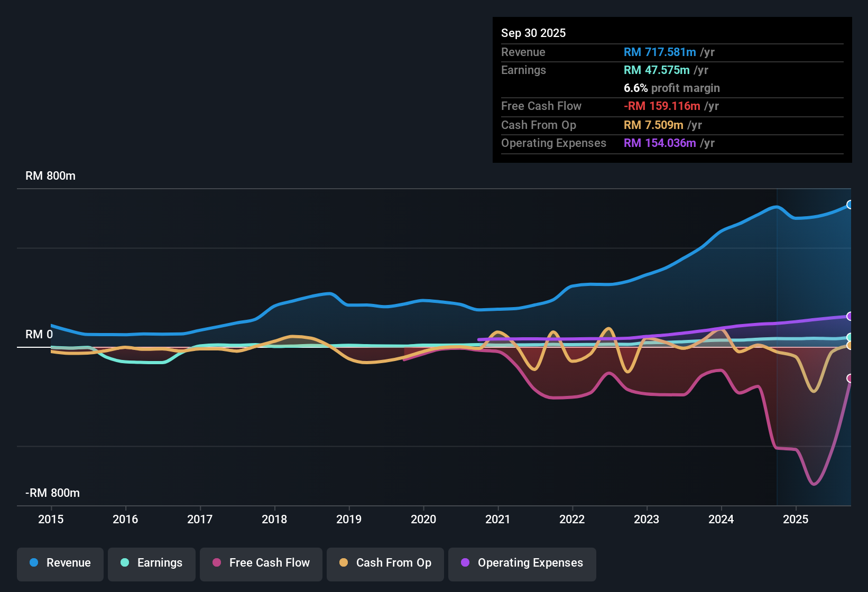Click the teal Earnings dot icon in legend
Screen dimensions: 868x592
pos(125,563)
